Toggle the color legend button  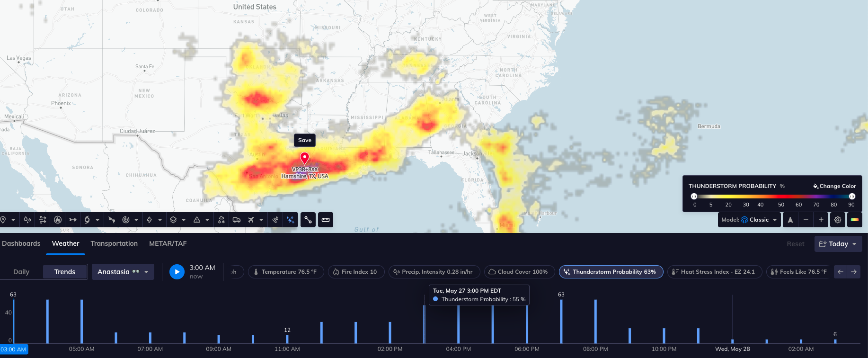click(x=855, y=220)
